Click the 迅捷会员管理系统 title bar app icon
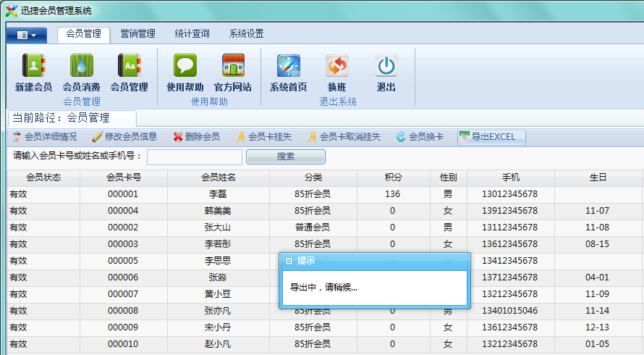Image resolution: width=644 pixels, height=355 pixels. [x=12, y=11]
